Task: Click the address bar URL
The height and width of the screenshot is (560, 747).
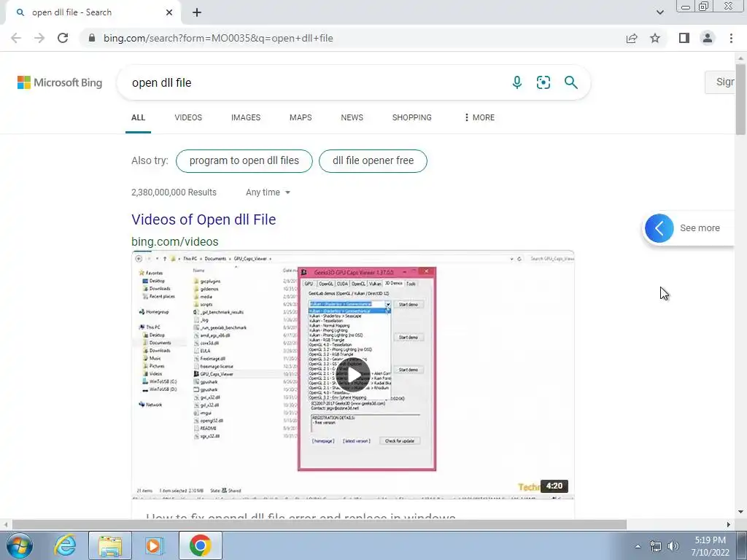Action: (218, 38)
